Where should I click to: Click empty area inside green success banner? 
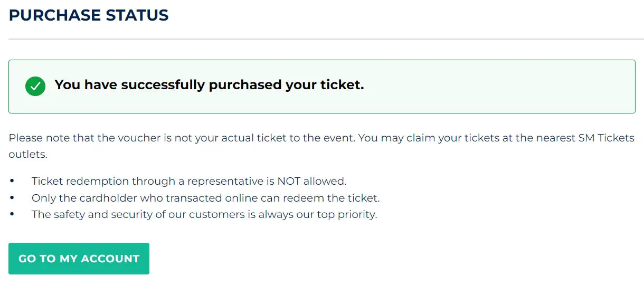pyautogui.click(x=501, y=87)
